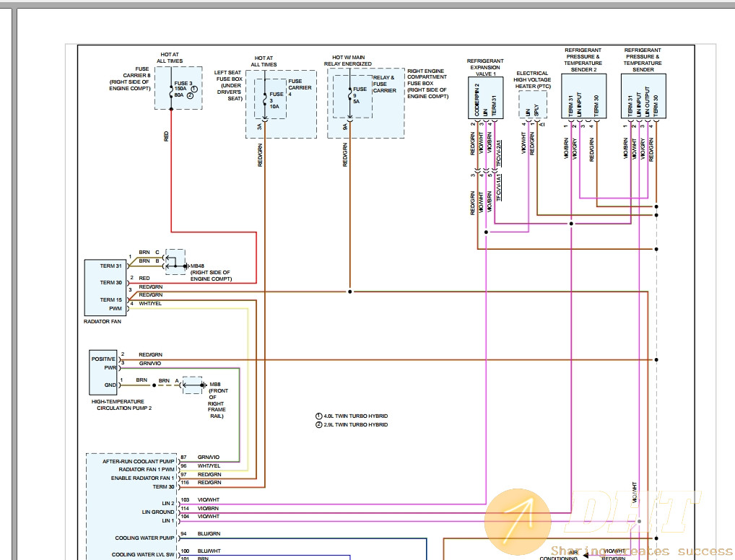Click the "CODIERPIN 2" terminal label
This screenshot has height=560, width=735.
tap(477, 100)
